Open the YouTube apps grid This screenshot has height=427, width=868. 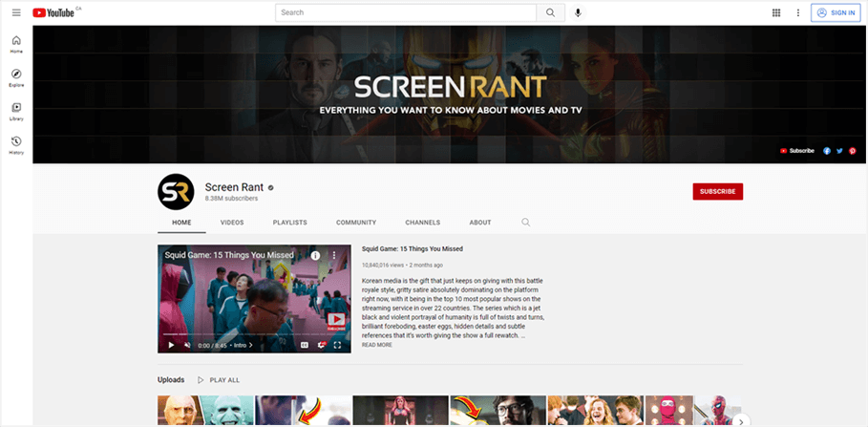click(x=776, y=12)
